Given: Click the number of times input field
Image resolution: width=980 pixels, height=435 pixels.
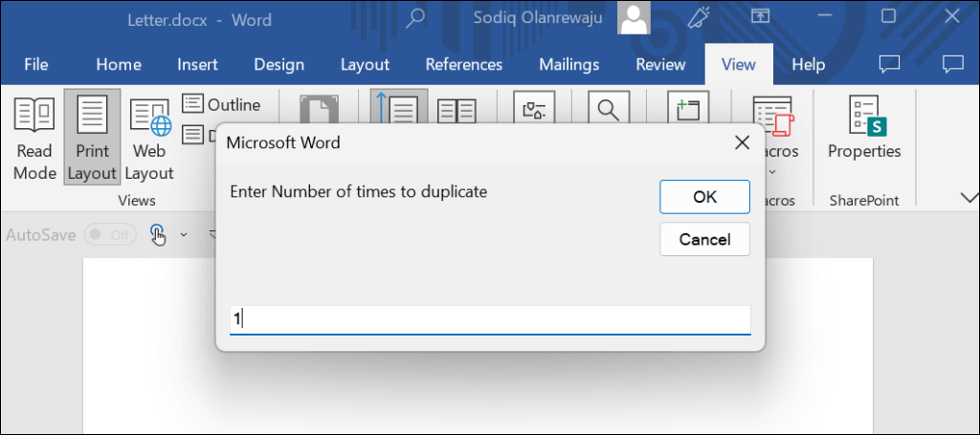Looking at the screenshot, I should coord(490,318).
